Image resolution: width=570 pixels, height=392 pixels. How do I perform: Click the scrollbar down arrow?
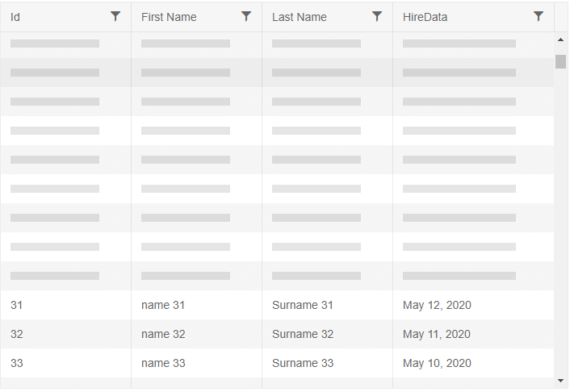tap(561, 379)
